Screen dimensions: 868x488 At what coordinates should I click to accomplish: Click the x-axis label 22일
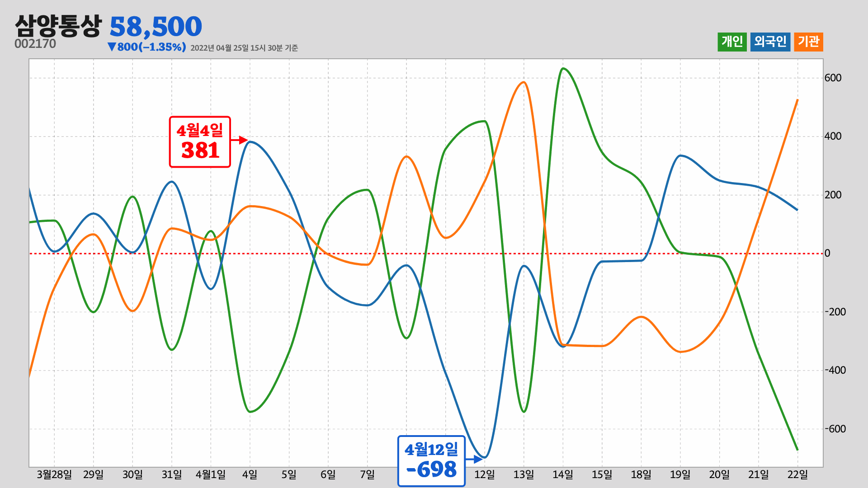pos(798,474)
